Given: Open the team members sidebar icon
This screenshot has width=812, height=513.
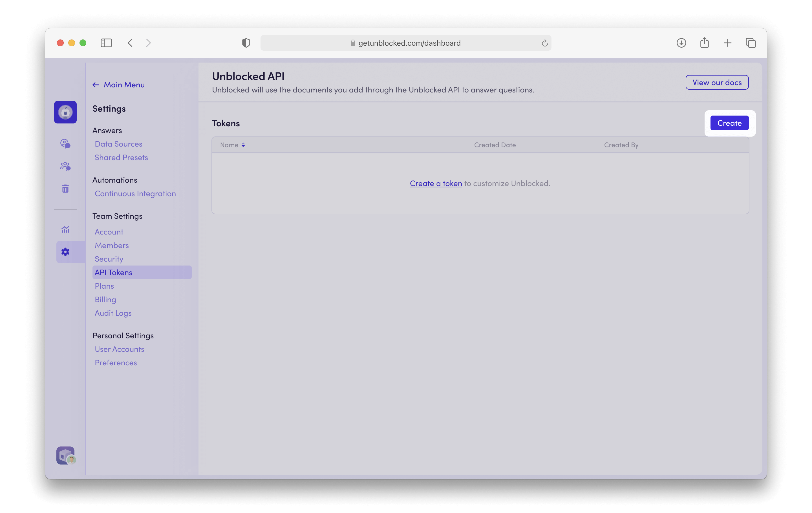Looking at the screenshot, I should click(65, 166).
